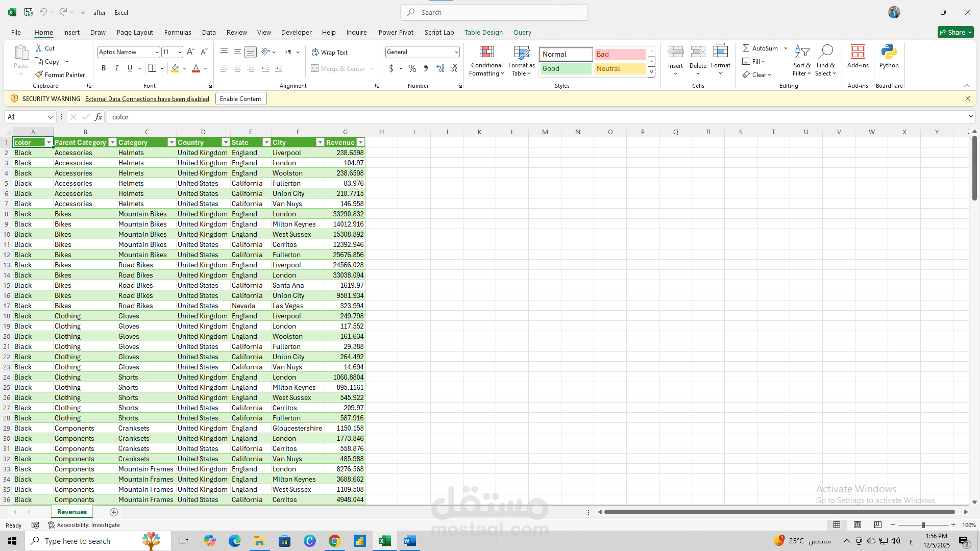The image size is (980, 551).
Task: Toggle Wrap Text for the cell
Action: click(330, 52)
